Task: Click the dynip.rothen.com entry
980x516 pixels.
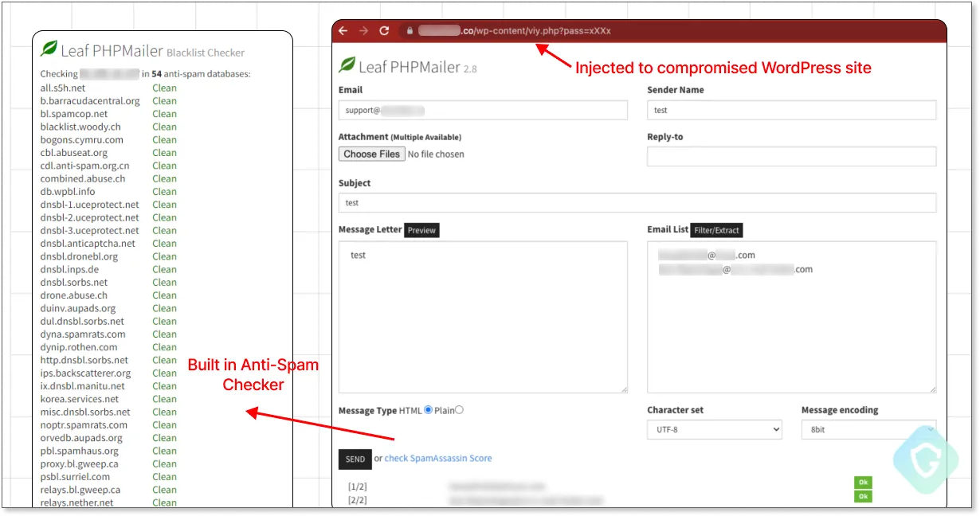Action: (79, 347)
